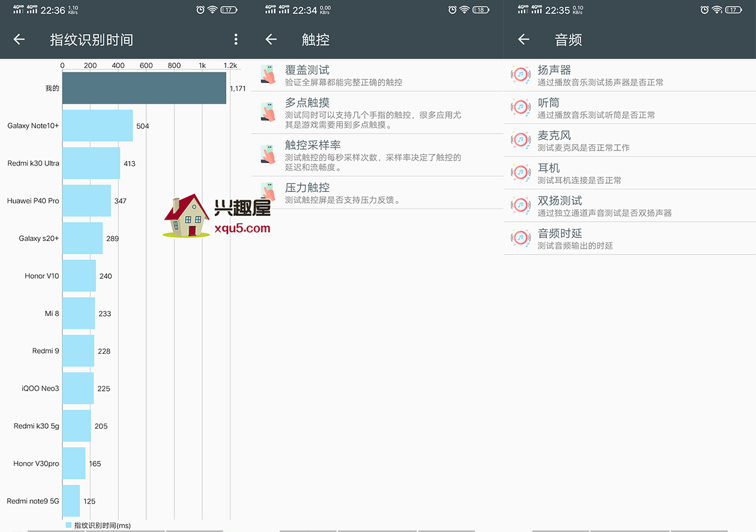The image size is (756, 532).
Task: Select the Redmi 9 bar
Action: (78, 351)
